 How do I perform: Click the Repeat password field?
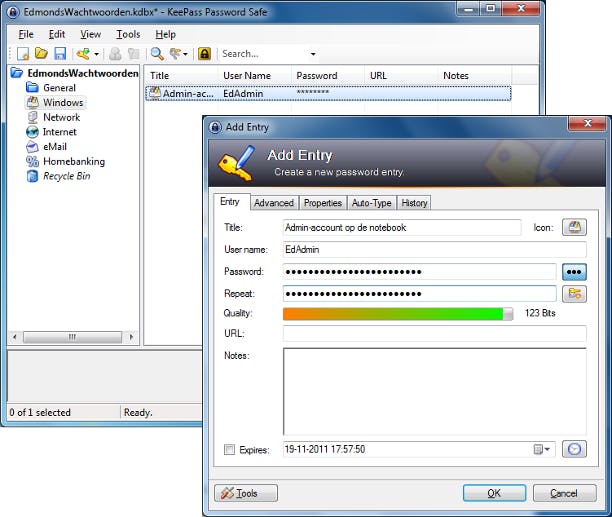tap(419, 293)
